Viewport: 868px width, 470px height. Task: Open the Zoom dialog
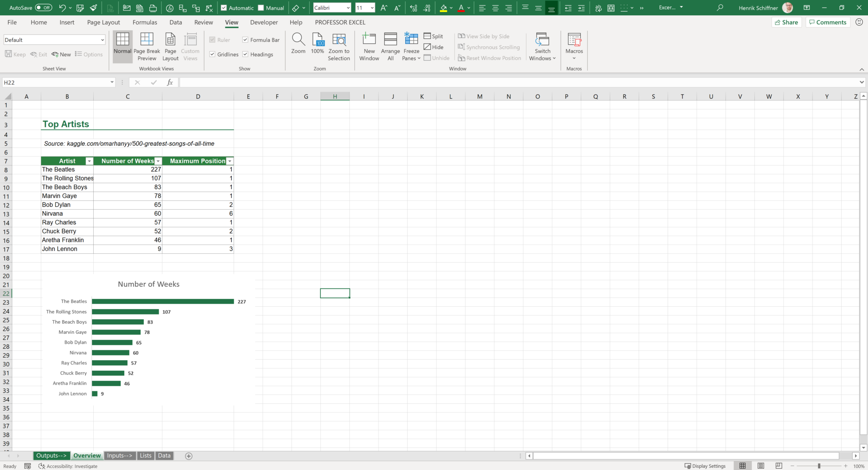[x=298, y=45]
